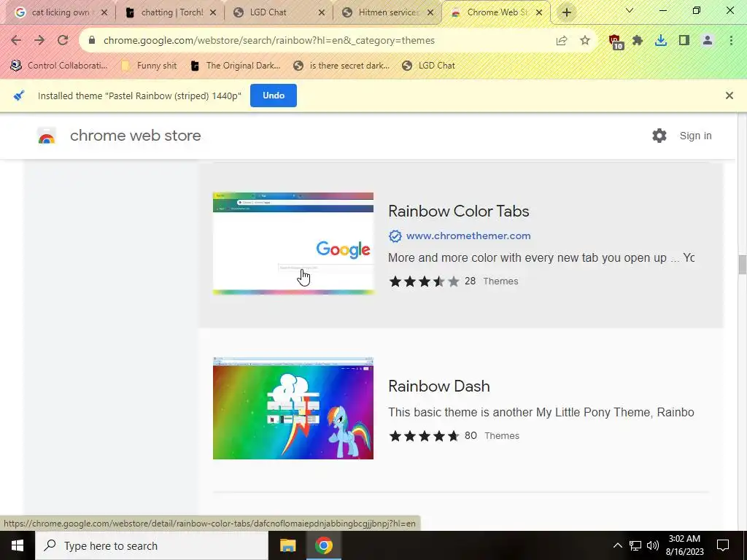Click the Chrome Web Store rainbow logo

point(46,136)
